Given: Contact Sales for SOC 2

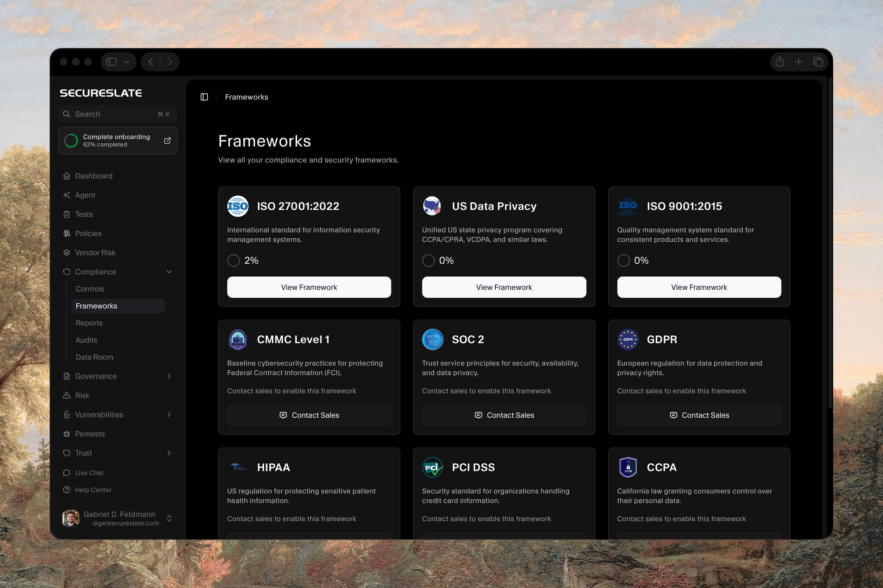Looking at the screenshot, I should tap(504, 415).
